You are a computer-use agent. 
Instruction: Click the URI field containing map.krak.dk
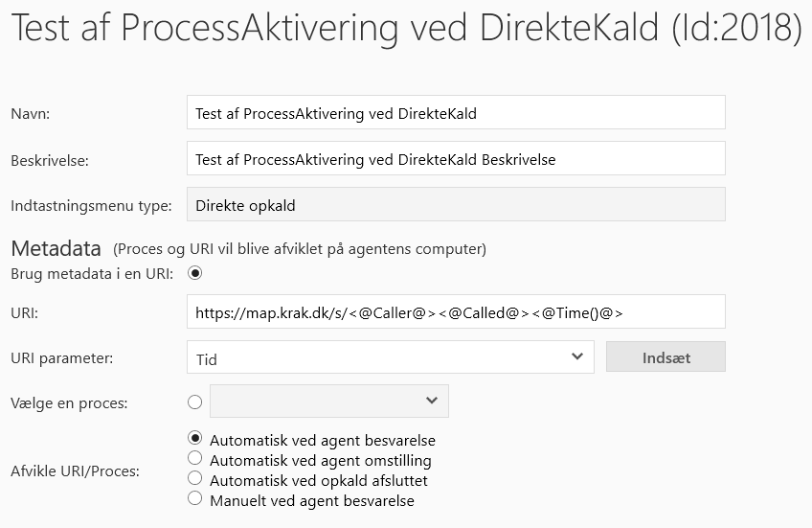pos(456,311)
